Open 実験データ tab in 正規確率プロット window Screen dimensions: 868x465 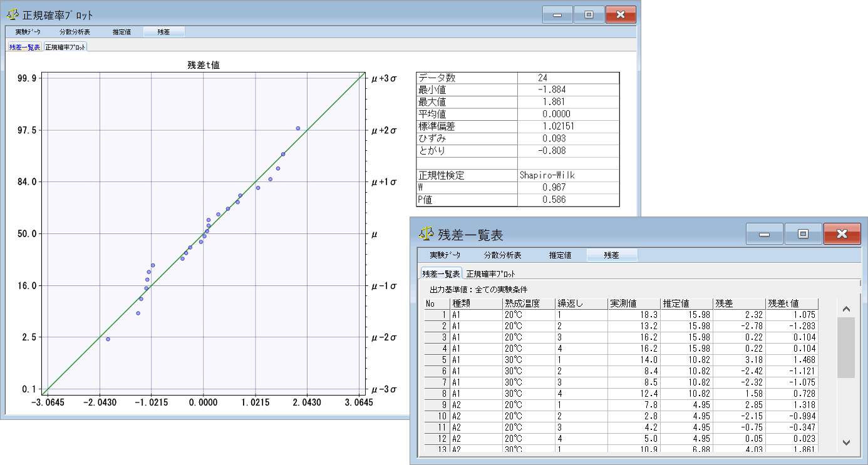point(28,32)
